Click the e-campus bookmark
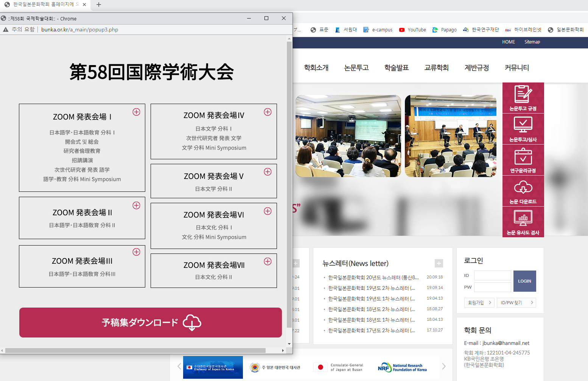The width and height of the screenshot is (588, 381). 378,30
